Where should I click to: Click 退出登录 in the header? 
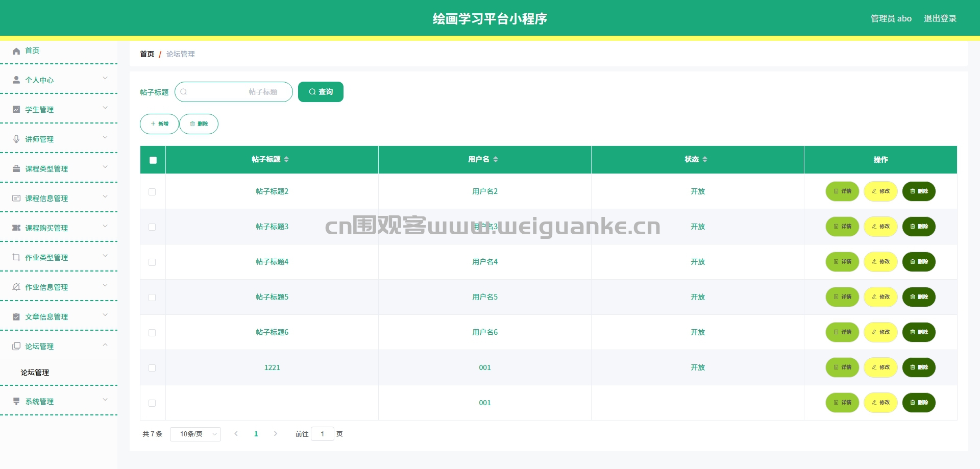[940, 18]
